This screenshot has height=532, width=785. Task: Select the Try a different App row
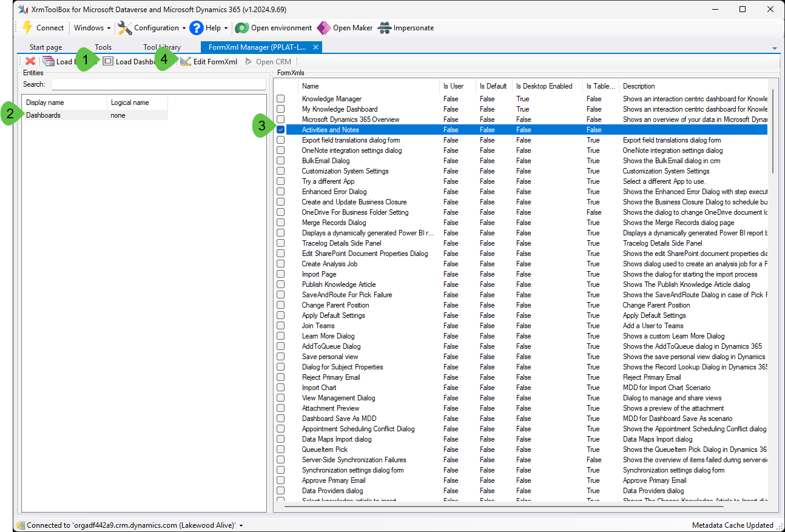(522, 181)
